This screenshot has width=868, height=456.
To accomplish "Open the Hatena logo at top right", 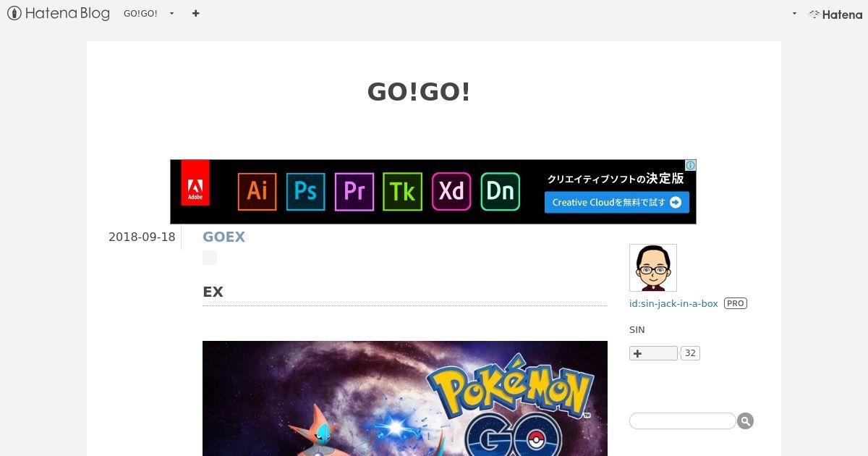I will click(x=835, y=14).
